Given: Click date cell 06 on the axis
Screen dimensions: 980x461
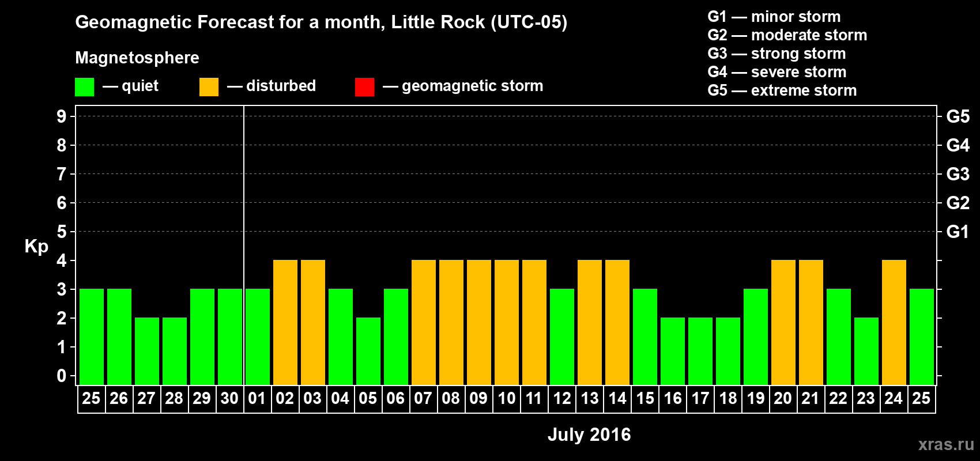Looking at the screenshot, I should click(396, 399).
